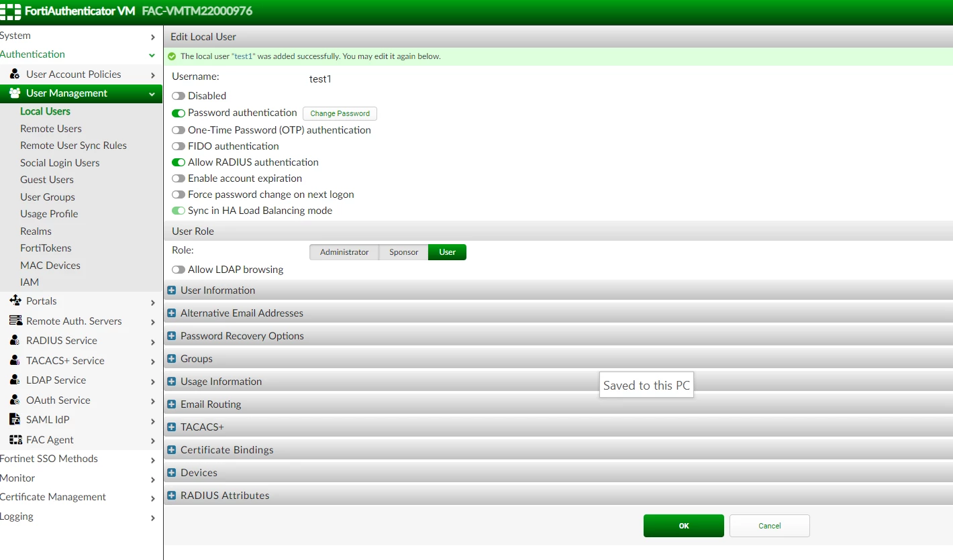
Task: Expand the SAML IdP submenu arrow
Action: [153, 421]
